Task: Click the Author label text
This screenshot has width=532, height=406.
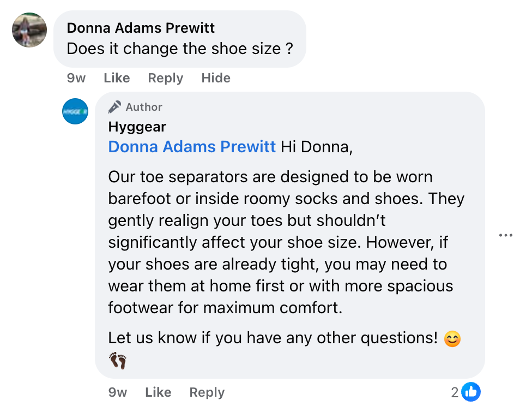Action: [144, 107]
